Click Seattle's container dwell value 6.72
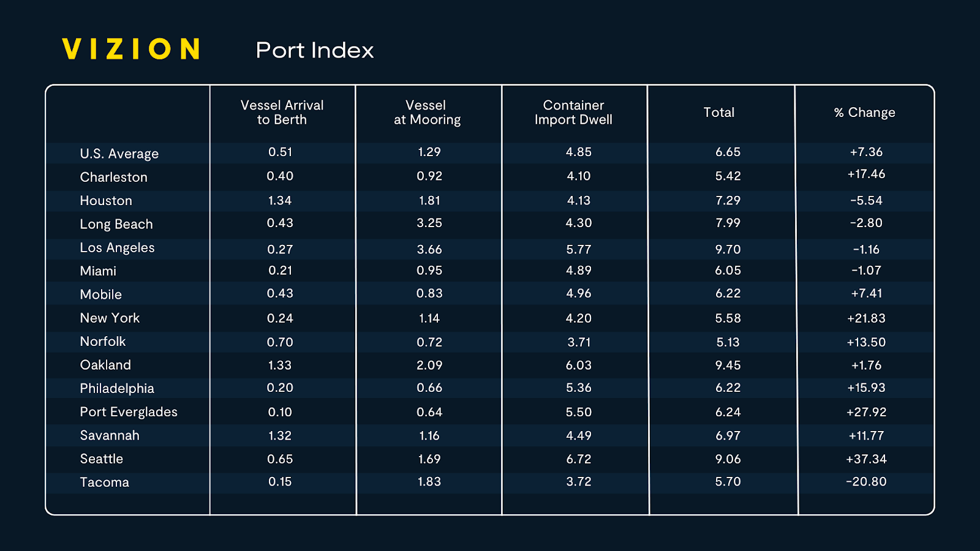 pyautogui.click(x=579, y=459)
